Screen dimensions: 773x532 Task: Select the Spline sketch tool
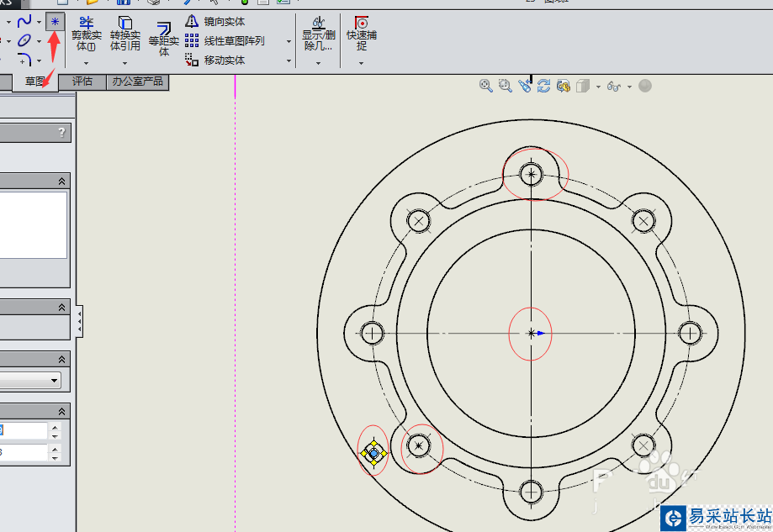point(24,21)
